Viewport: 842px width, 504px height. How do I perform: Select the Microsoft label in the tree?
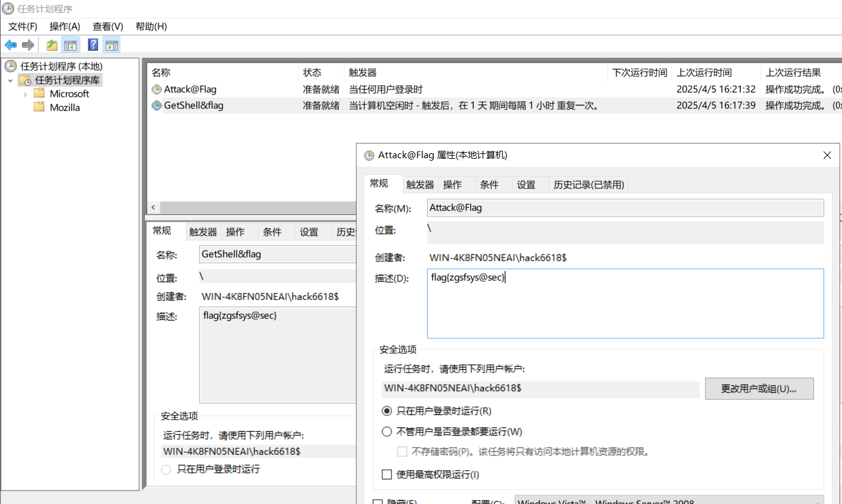(69, 94)
